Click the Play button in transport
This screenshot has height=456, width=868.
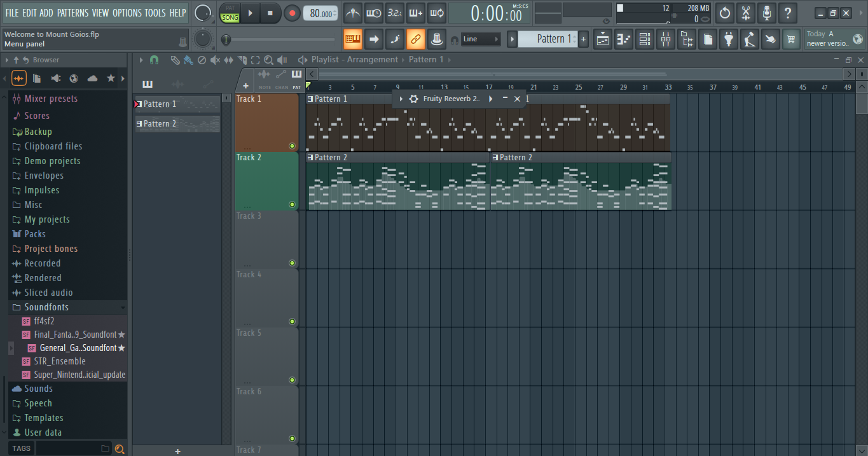[x=250, y=13]
